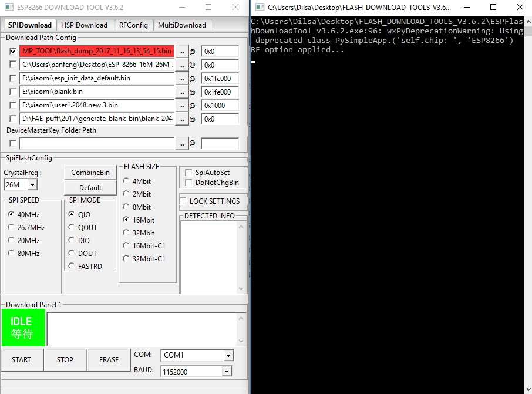Click the address field showing 0x1fc000
532x394 pixels.
[x=220, y=79]
